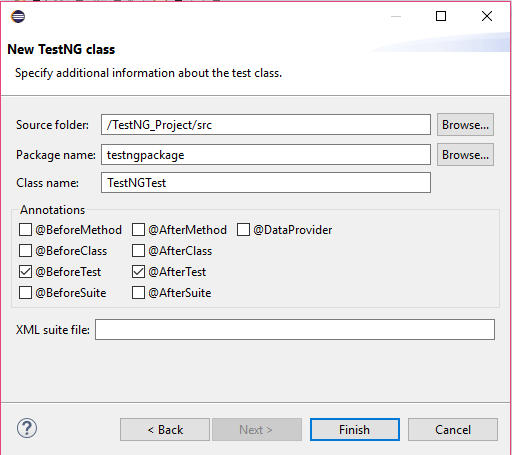Screen dimensions: 512x455
Task: Click the 'Package name:' label
Action: [x=56, y=155]
